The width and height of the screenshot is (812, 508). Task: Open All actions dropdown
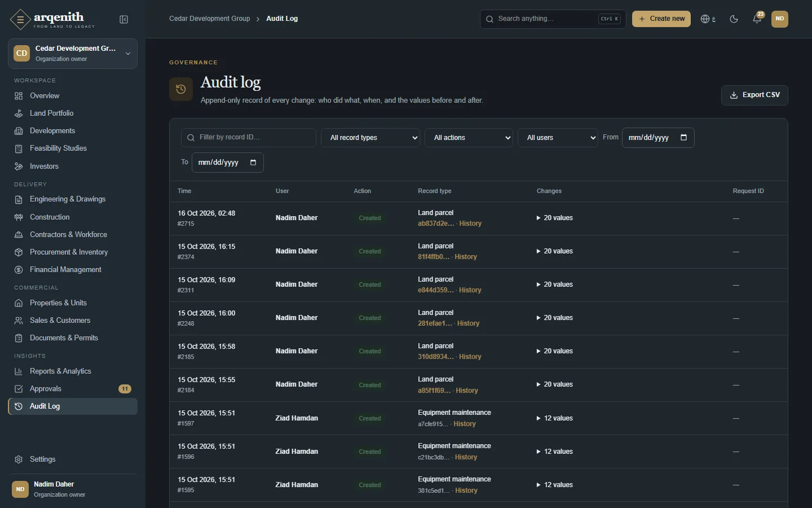coord(469,138)
